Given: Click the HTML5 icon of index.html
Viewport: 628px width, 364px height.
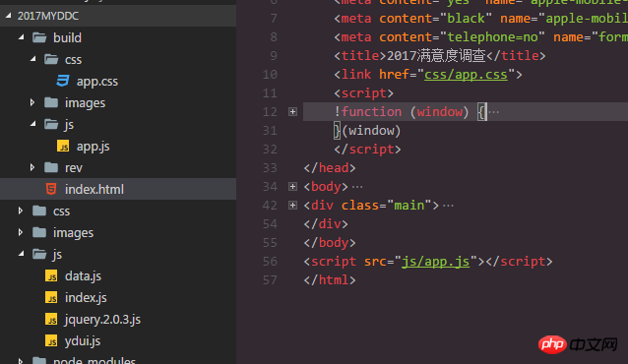Looking at the screenshot, I should coord(51,189).
